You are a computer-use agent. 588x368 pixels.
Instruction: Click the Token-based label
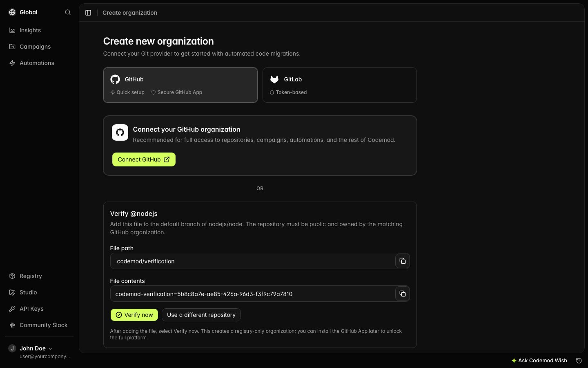tap(291, 92)
